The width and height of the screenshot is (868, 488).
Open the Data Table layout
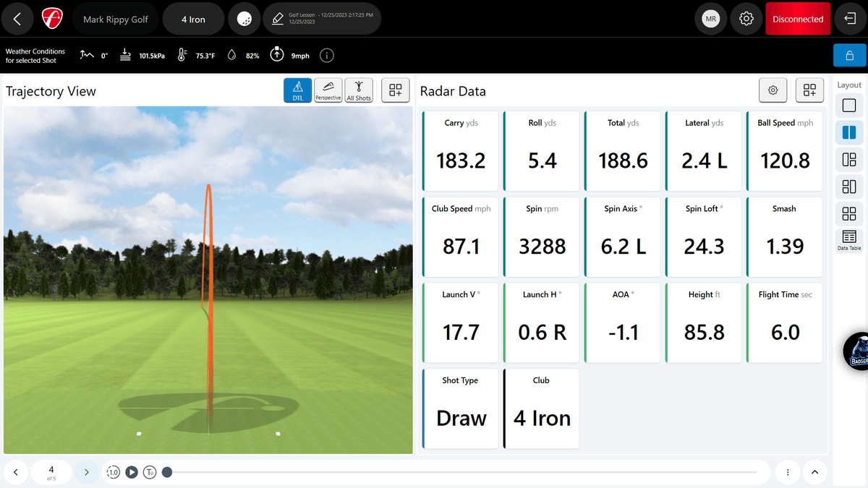849,240
